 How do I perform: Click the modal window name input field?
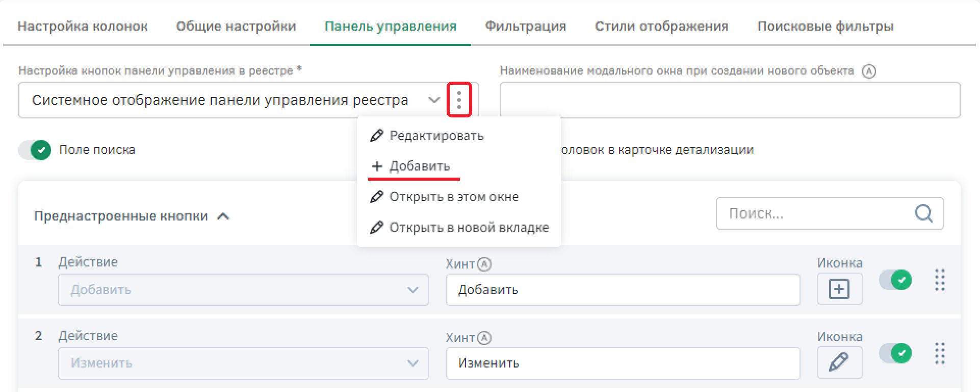729,100
